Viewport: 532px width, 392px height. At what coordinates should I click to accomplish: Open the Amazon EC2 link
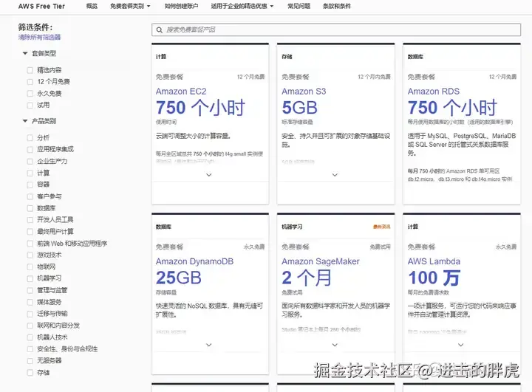coord(181,92)
